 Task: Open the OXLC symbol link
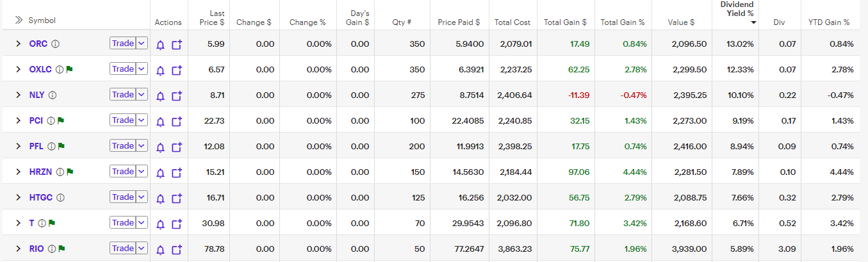click(40, 69)
